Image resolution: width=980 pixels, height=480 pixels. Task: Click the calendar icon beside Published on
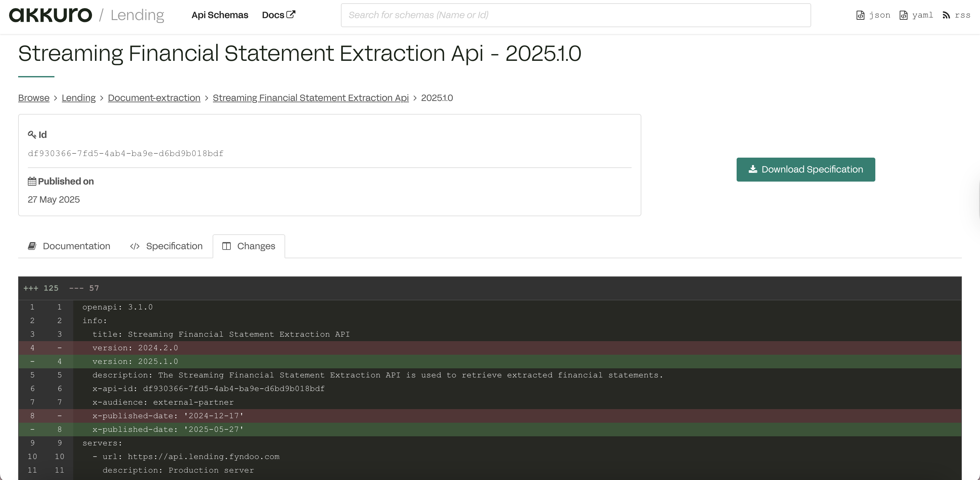32,181
